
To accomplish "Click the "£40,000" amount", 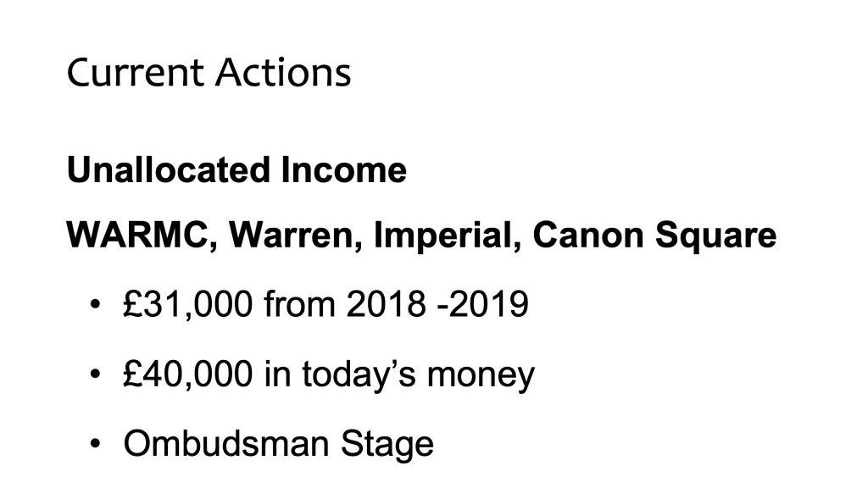I will (x=187, y=374).
